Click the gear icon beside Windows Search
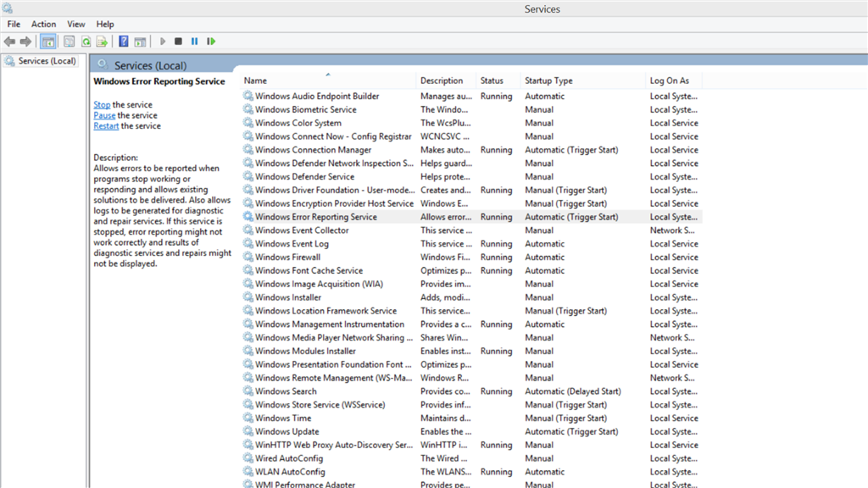868x488 pixels. click(x=248, y=391)
